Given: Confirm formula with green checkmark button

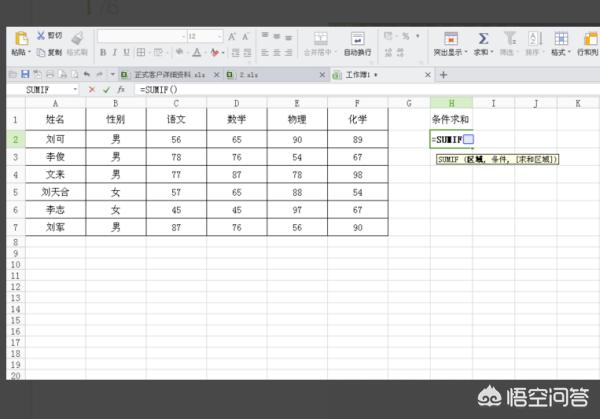Looking at the screenshot, I should [106, 90].
